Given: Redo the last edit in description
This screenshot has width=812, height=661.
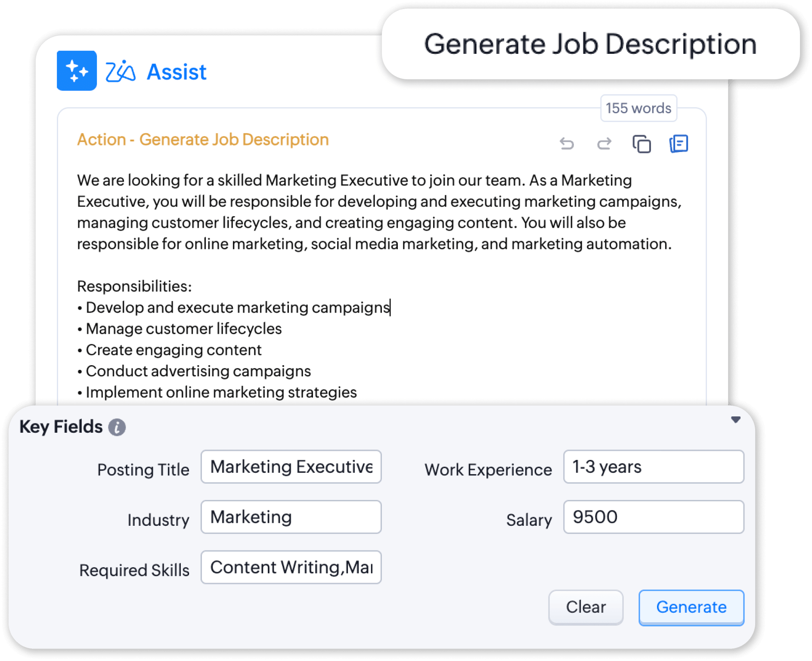Looking at the screenshot, I should [x=604, y=143].
